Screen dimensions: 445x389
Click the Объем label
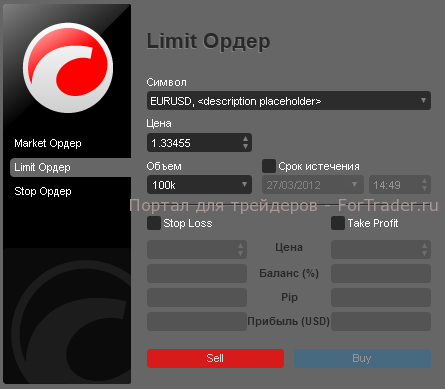coord(164,166)
